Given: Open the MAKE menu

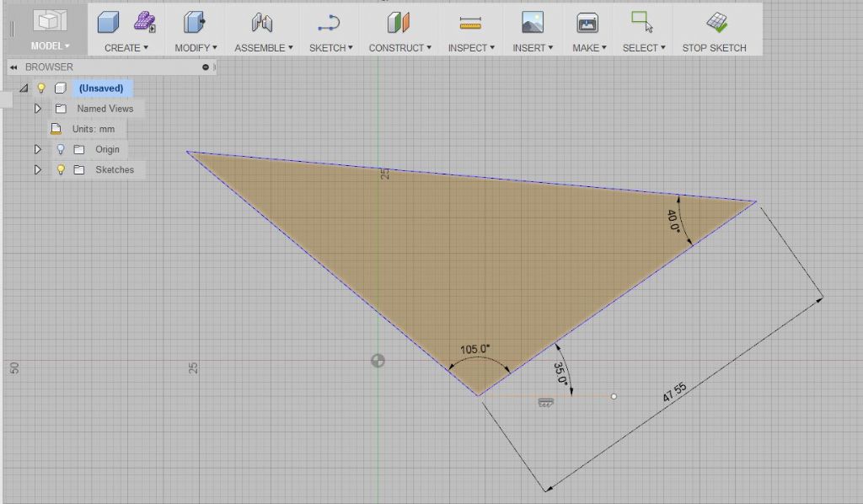Looking at the screenshot, I should tap(589, 48).
